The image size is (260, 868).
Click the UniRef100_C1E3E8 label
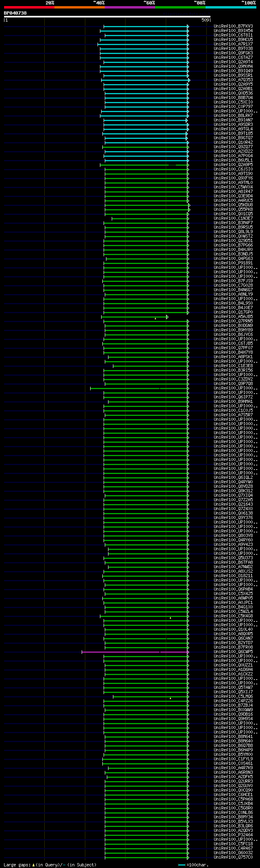[x=233, y=366]
